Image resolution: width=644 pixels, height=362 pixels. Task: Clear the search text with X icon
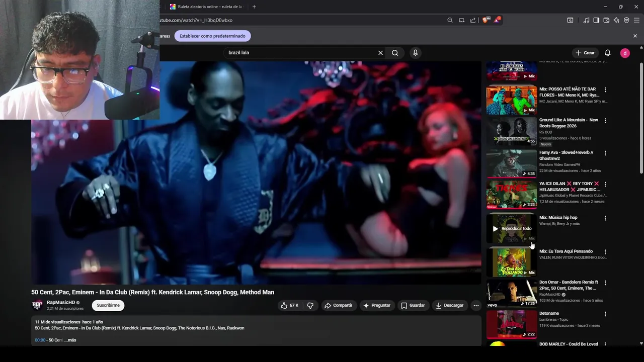coord(380,53)
